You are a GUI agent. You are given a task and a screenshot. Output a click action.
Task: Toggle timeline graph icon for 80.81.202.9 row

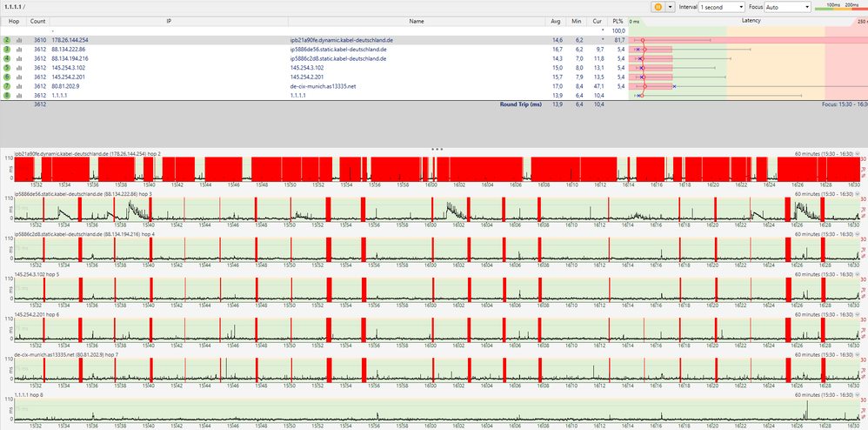[19, 86]
